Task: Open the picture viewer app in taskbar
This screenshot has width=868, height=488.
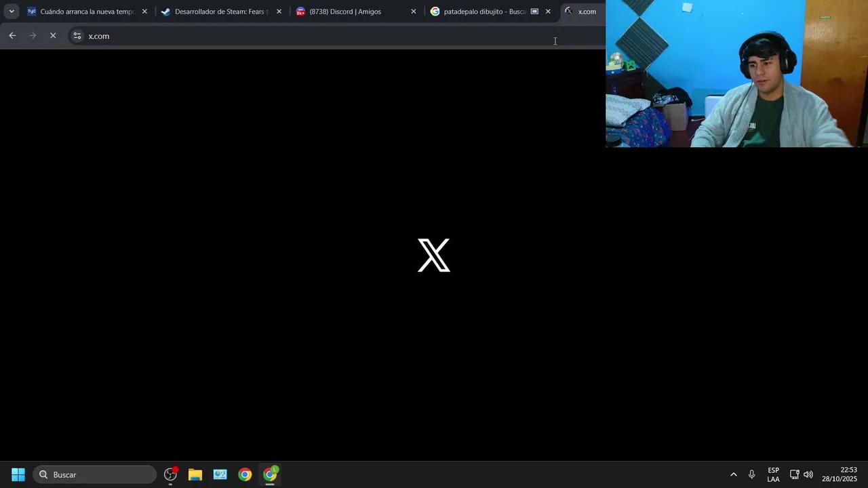Action: 220,474
